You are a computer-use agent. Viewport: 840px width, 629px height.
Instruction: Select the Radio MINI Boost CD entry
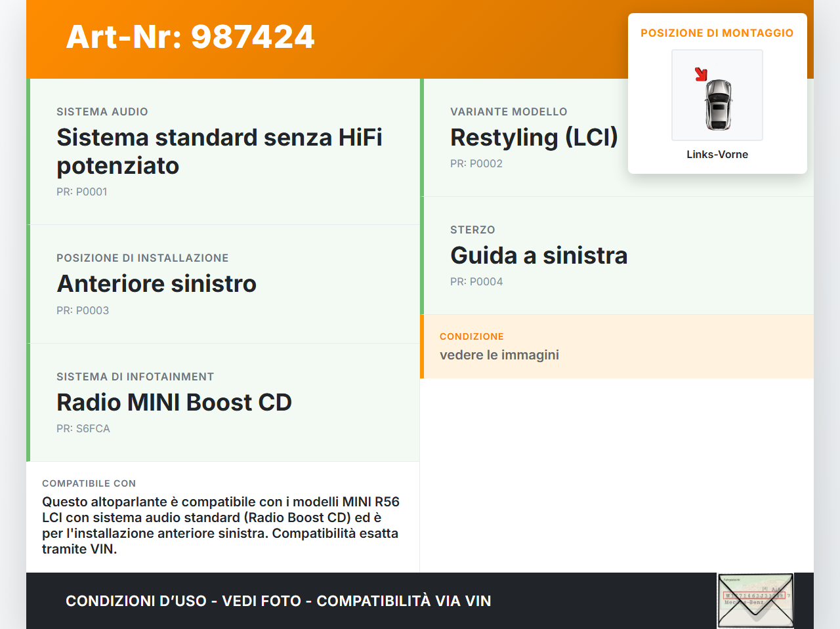point(174,403)
